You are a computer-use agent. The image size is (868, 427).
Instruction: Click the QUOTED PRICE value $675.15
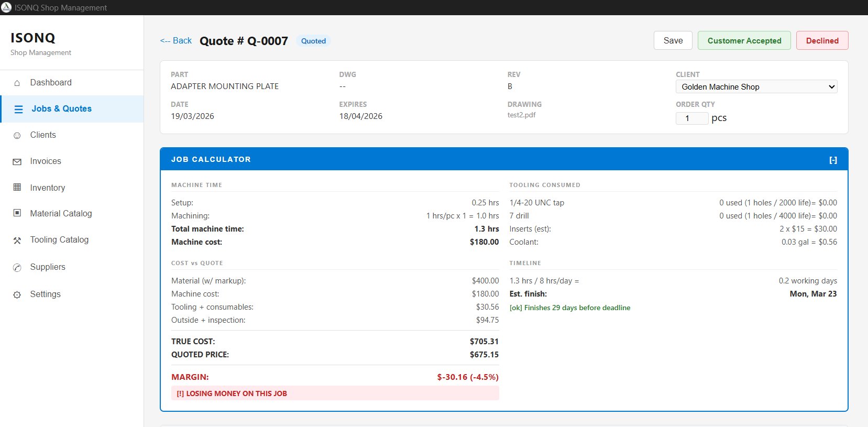[484, 355]
